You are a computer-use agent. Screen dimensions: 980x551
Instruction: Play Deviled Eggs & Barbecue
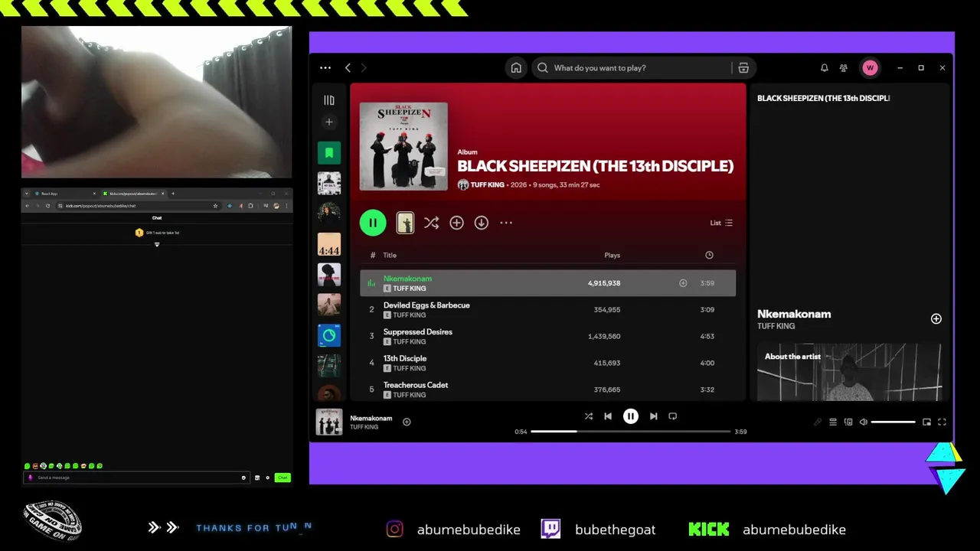pyautogui.click(x=547, y=310)
